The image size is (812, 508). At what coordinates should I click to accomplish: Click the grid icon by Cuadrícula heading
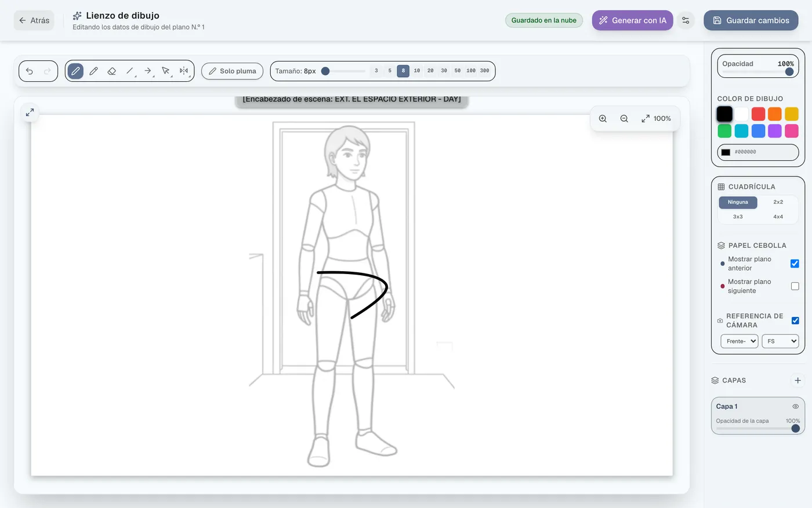point(721,187)
